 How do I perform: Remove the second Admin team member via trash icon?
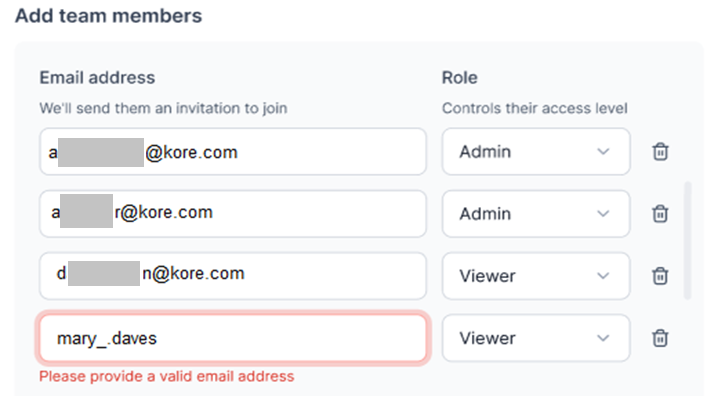tap(660, 213)
